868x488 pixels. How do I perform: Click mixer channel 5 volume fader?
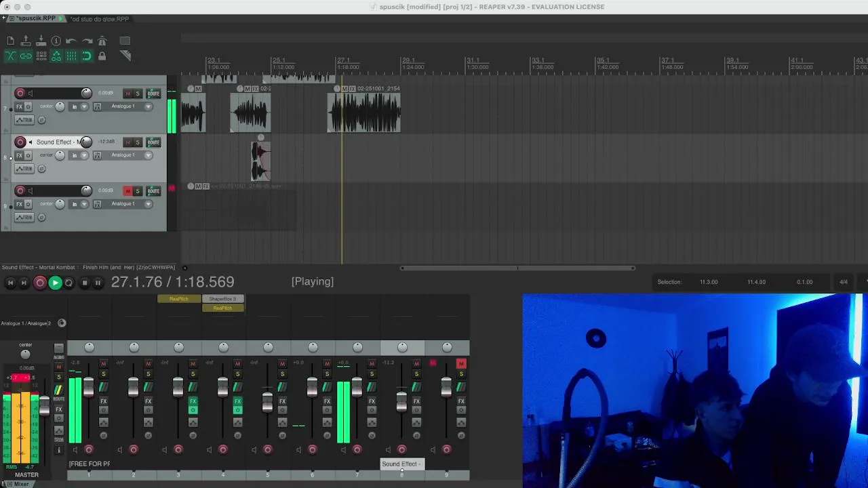click(x=267, y=401)
